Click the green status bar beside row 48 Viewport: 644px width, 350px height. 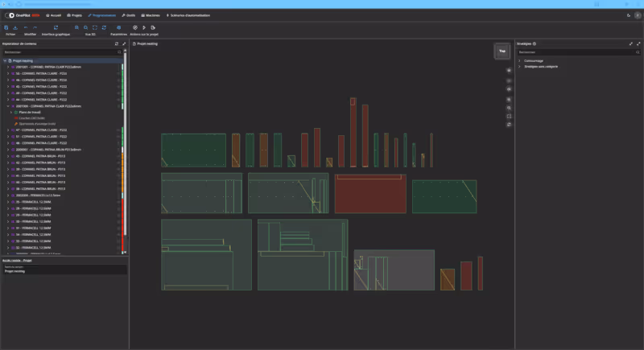click(x=122, y=143)
